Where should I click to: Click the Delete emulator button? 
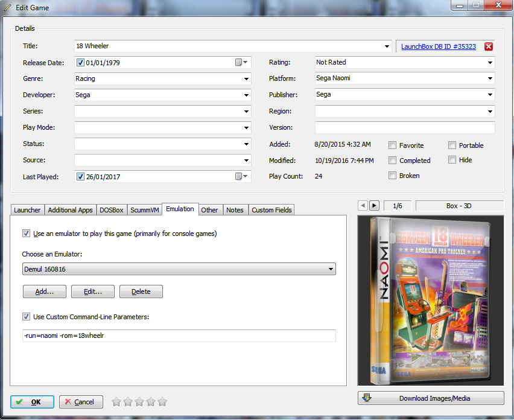pos(141,291)
